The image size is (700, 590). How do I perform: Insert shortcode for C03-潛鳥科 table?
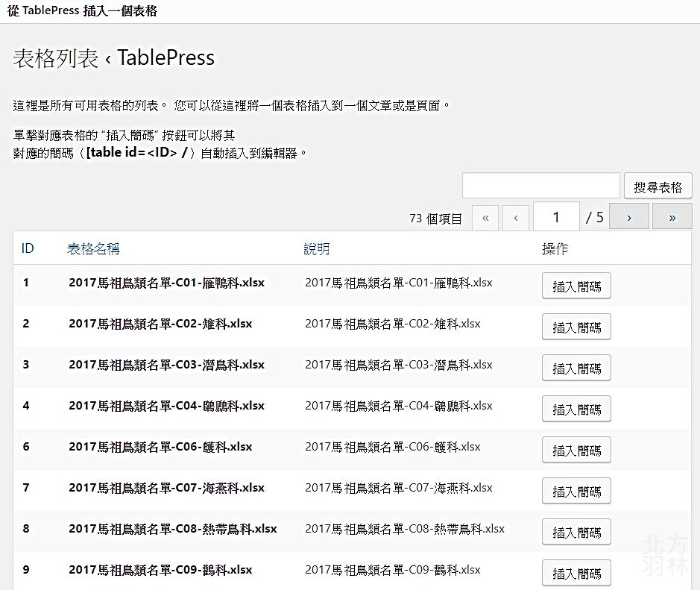pos(576,368)
